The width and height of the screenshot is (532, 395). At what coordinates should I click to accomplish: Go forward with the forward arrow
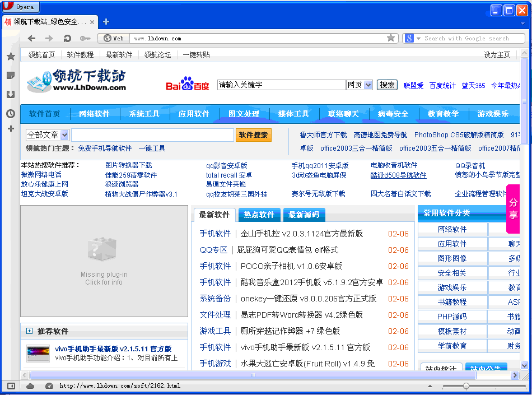tap(49, 38)
